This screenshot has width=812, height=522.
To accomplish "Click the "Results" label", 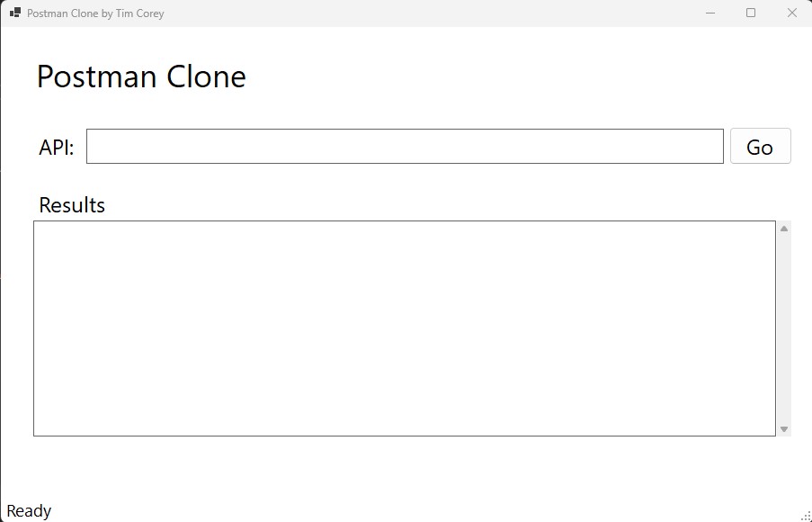I will click(x=72, y=205).
